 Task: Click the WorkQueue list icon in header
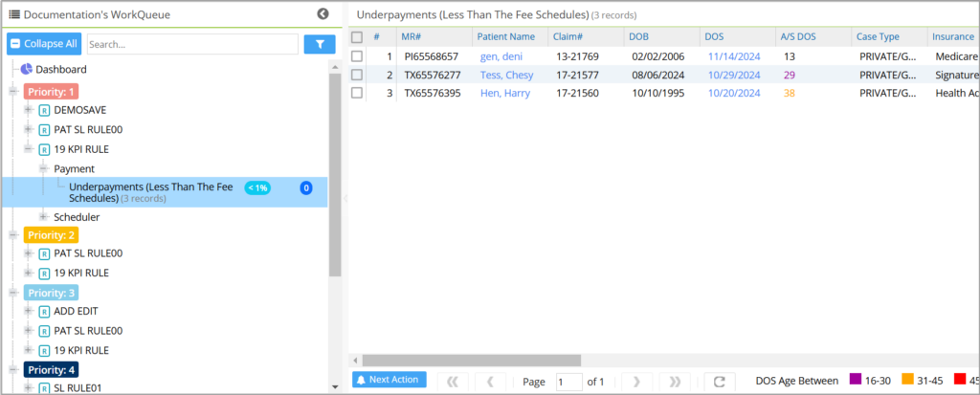coord(13,14)
